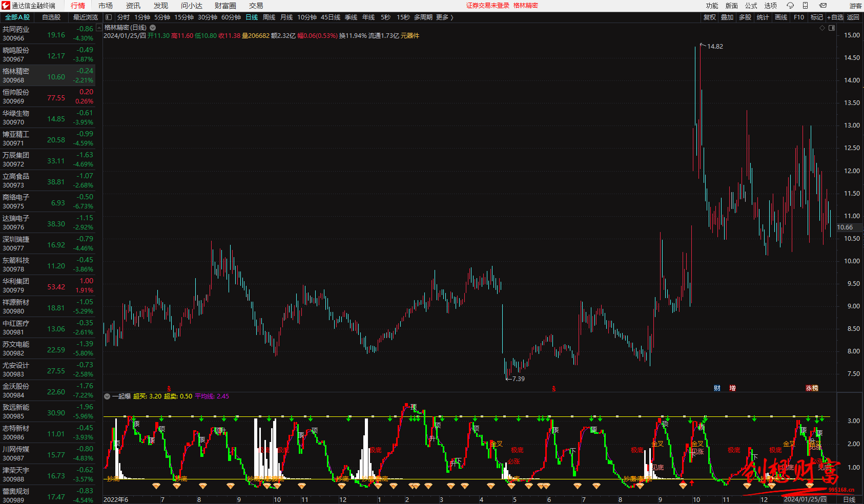Open the 多周期 view
This screenshot has height=504, width=864.
423,17
